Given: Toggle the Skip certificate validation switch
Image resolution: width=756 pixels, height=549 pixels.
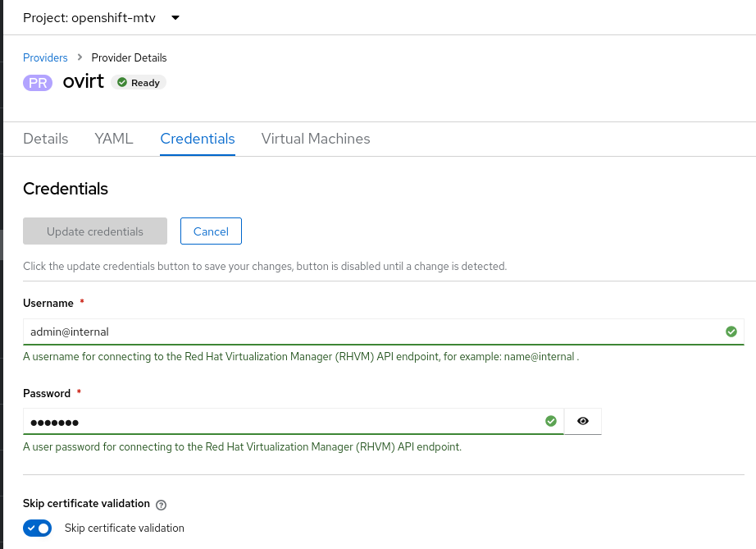Looking at the screenshot, I should click(38, 528).
